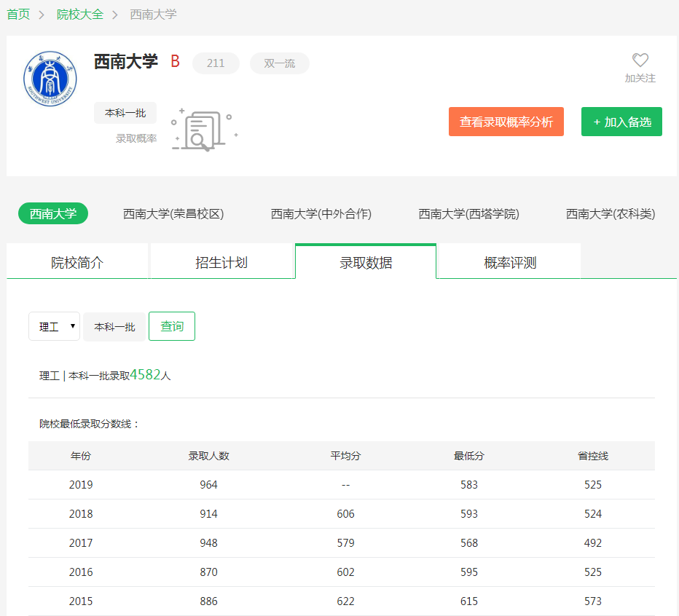Switch to 院校简介 tab
The height and width of the screenshot is (616, 679).
[77, 262]
